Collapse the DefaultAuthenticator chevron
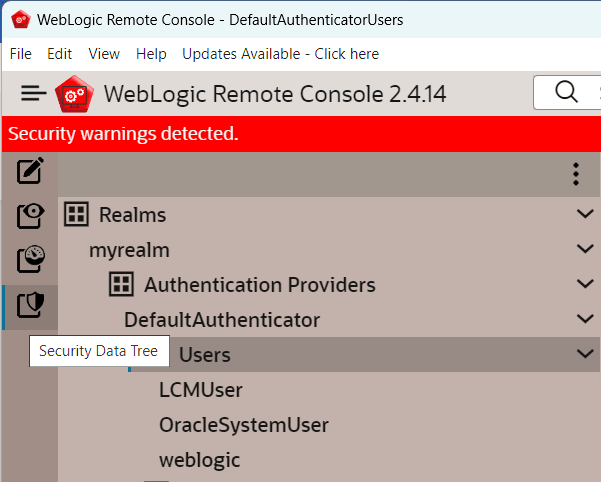This screenshot has width=601, height=482. tap(585, 319)
